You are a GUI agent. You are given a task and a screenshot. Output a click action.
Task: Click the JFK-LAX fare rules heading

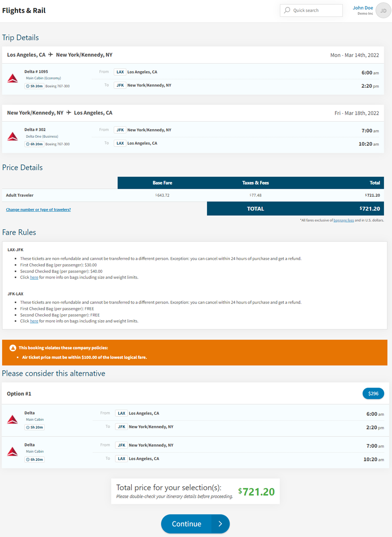(15, 294)
